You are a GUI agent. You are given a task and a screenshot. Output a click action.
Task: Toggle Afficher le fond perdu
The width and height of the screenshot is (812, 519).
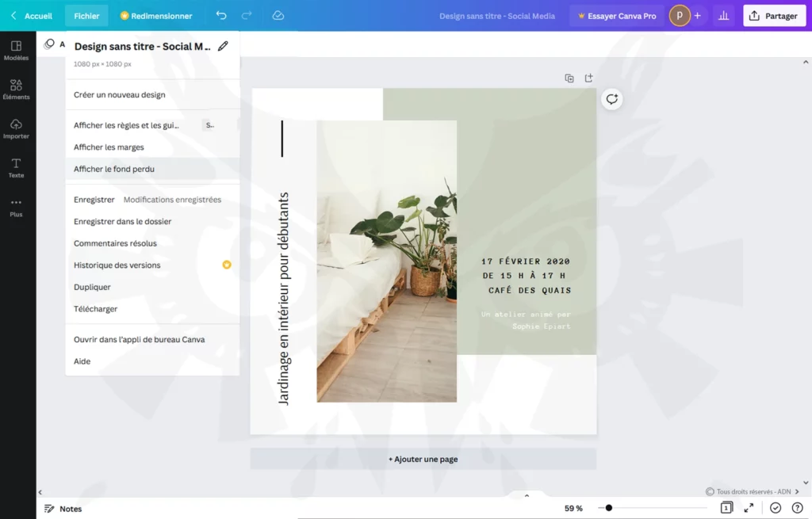(152, 169)
